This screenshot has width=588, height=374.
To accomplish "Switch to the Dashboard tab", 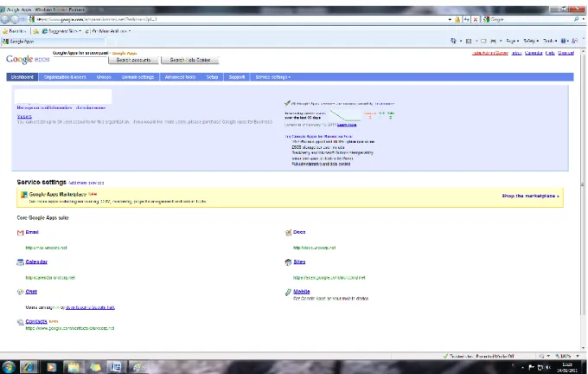I will coord(22,77).
